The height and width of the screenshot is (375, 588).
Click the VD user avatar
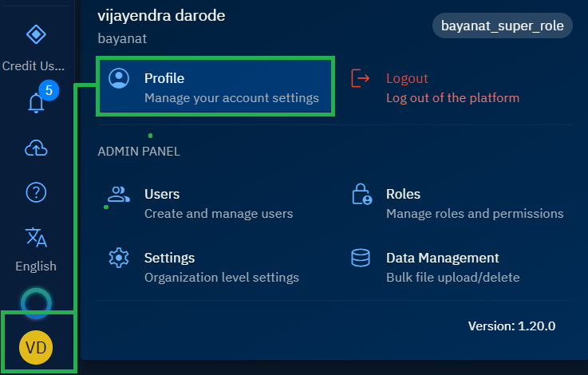tap(36, 346)
